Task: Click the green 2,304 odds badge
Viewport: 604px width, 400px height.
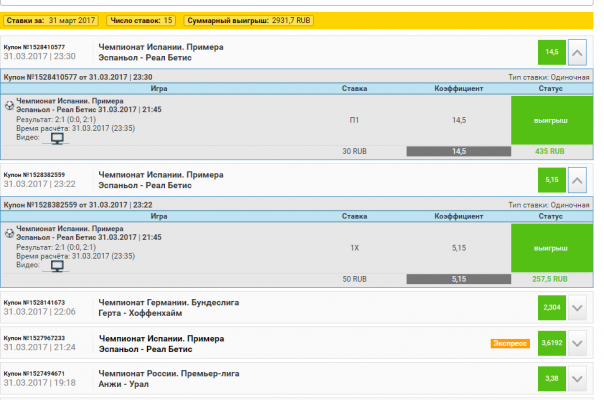Action: [552, 308]
